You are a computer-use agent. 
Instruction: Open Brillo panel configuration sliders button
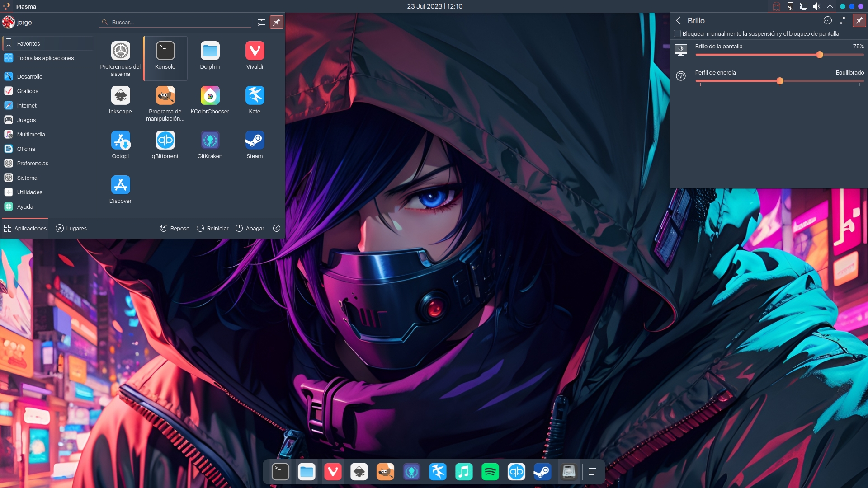[x=843, y=20]
